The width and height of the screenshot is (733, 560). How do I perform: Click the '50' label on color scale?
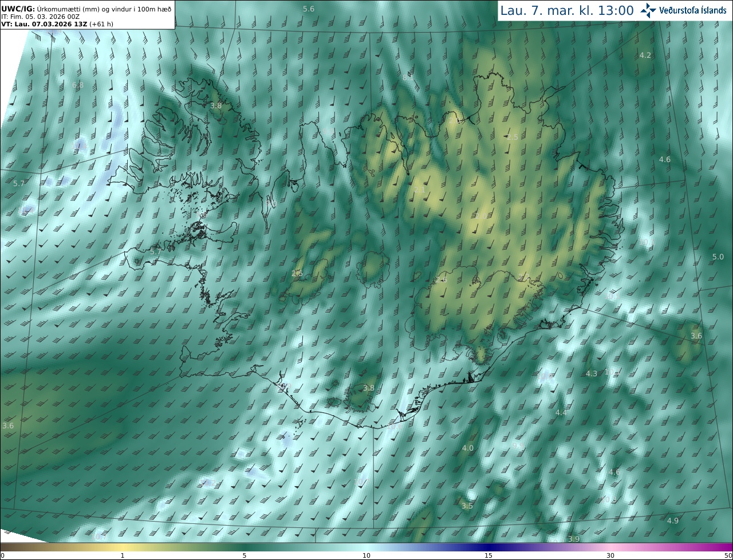click(x=728, y=555)
